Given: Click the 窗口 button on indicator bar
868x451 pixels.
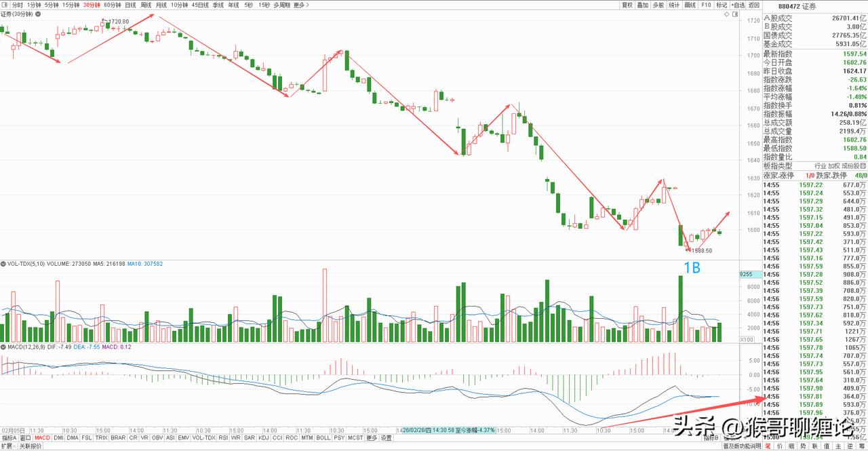Looking at the screenshot, I should [x=25, y=437].
